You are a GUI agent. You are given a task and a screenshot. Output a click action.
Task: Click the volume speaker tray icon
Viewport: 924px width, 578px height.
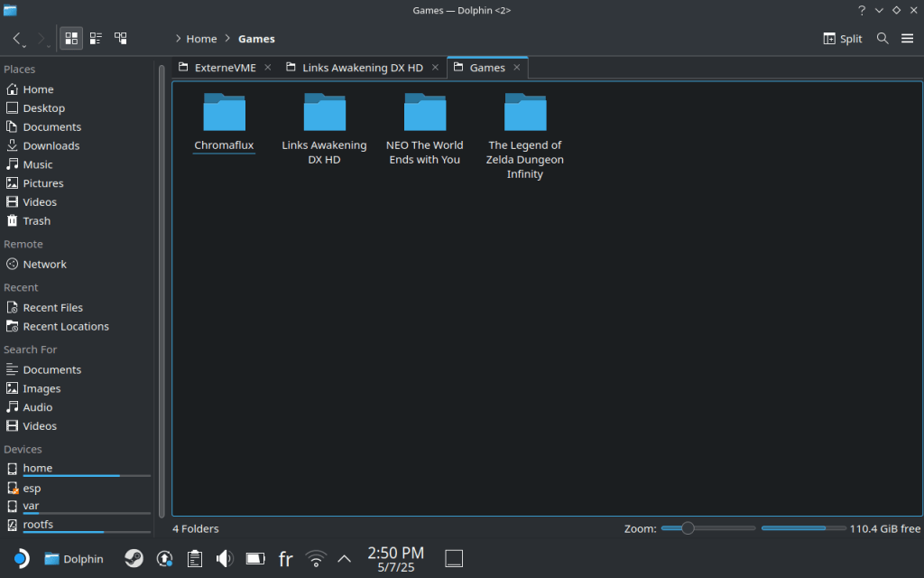225,559
